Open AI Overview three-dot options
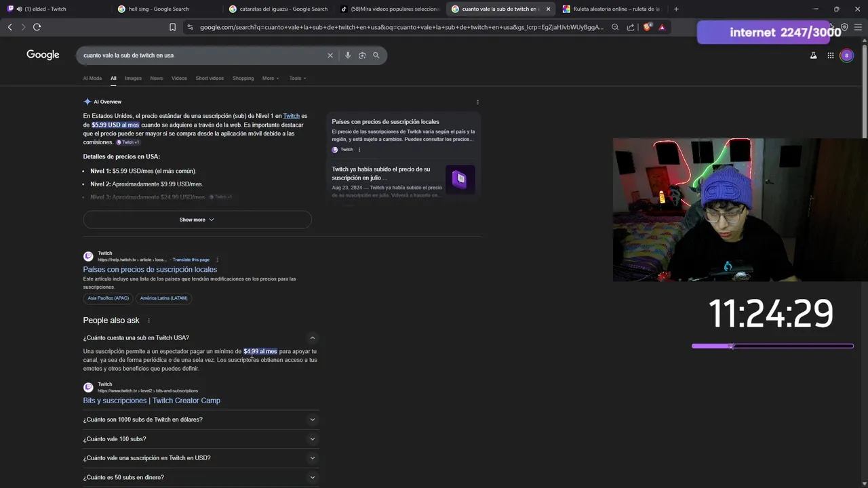Screen dimensions: 868x488 tap(477, 102)
